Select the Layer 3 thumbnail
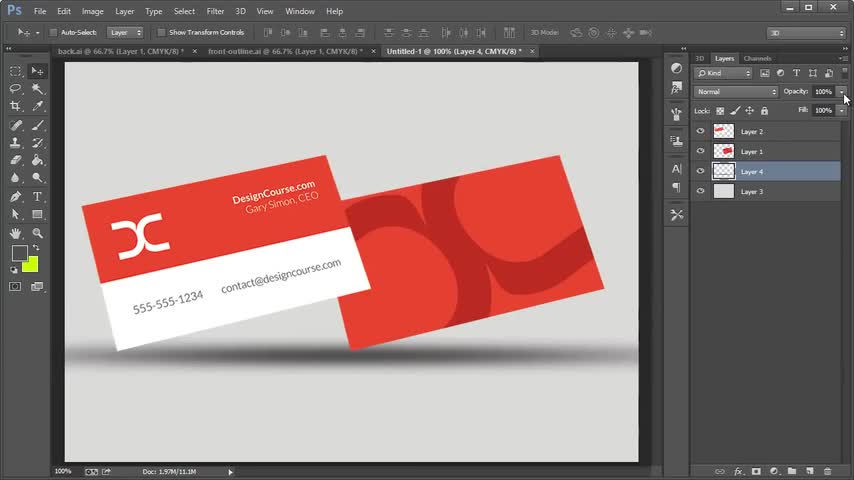854x480 pixels. point(724,191)
